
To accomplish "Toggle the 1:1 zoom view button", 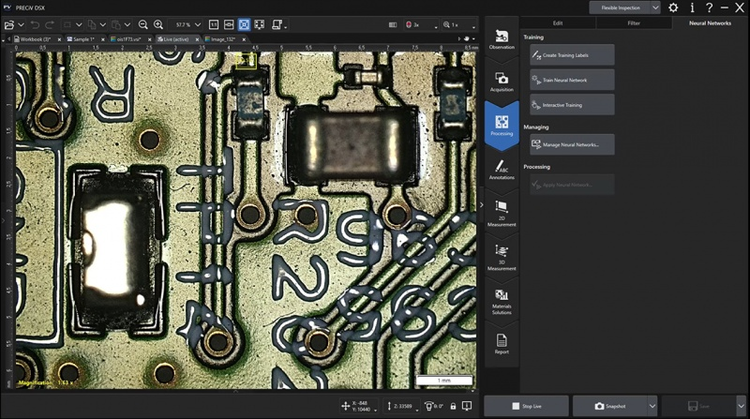I will pos(214,23).
